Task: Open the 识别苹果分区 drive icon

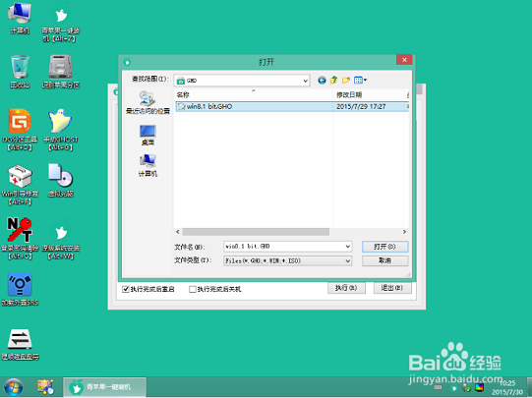Action: (x=60, y=72)
